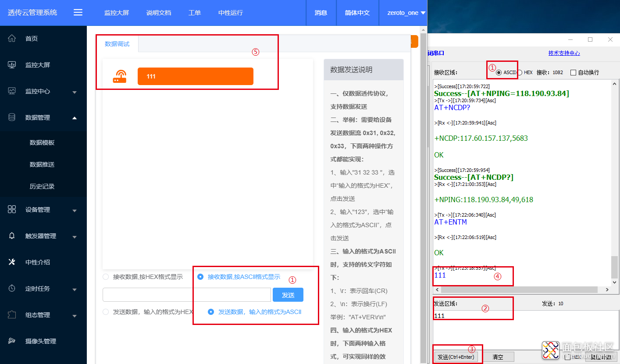Image resolution: width=620 pixels, height=364 pixels.
Task: Click '+NPING:118.190.93.84,49,618' log line
Action: [484, 200]
